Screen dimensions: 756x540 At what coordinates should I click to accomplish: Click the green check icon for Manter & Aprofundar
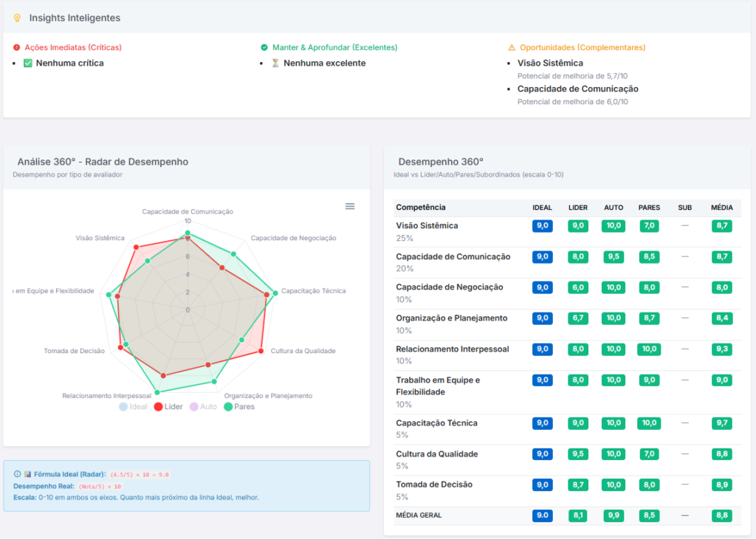click(x=264, y=47)
